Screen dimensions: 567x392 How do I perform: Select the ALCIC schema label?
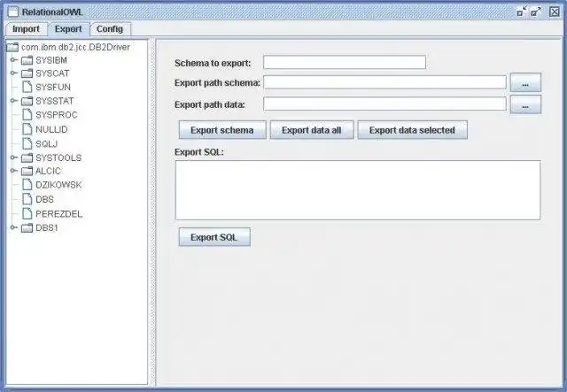coord(49,171)
